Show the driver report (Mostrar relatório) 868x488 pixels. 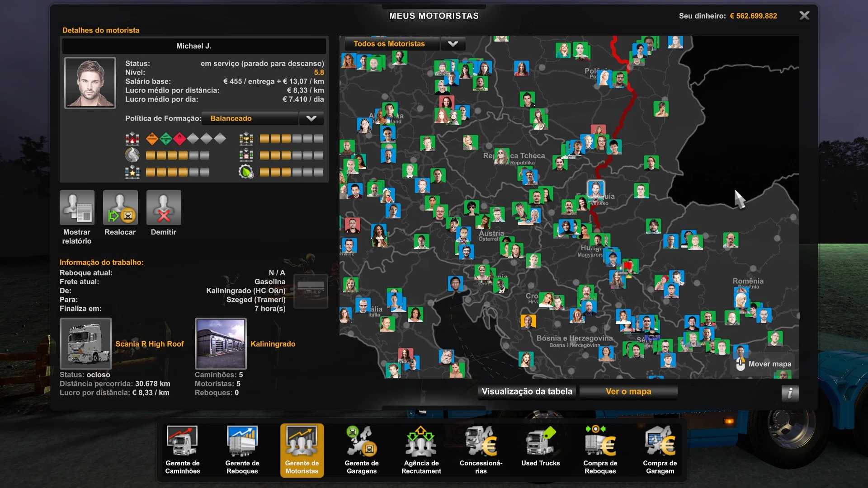click(77, 208)
